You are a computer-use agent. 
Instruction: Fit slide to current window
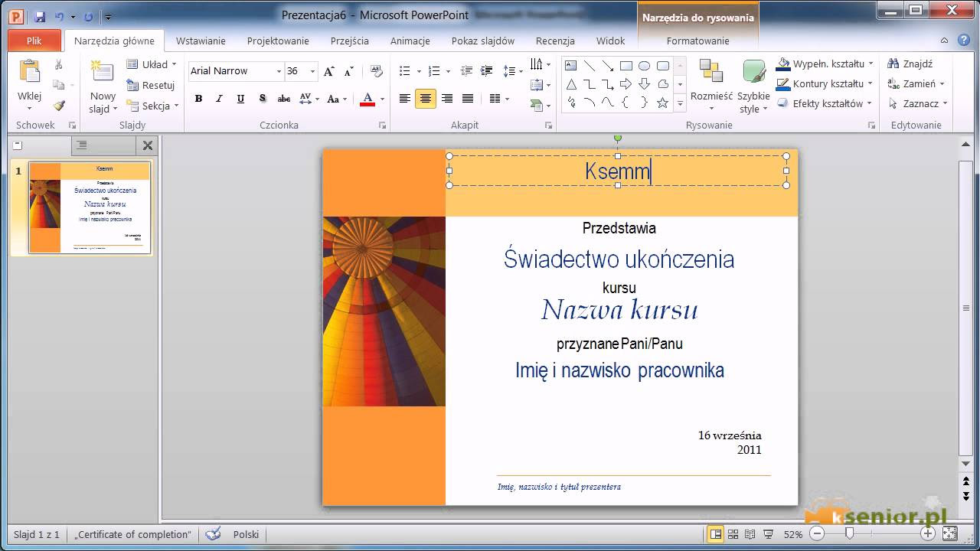(949, 534)
